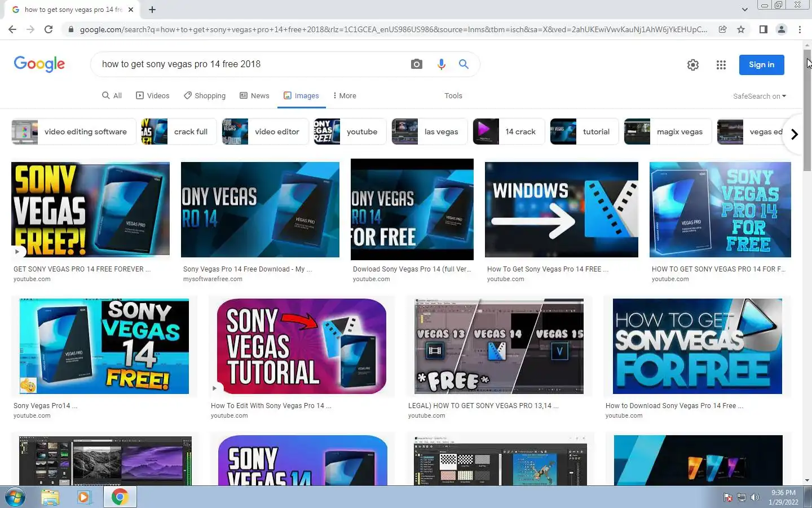View site info via the lock icon
Image resolution: width=812 pixels, height=508 pixels.
[x=70, y=29]
